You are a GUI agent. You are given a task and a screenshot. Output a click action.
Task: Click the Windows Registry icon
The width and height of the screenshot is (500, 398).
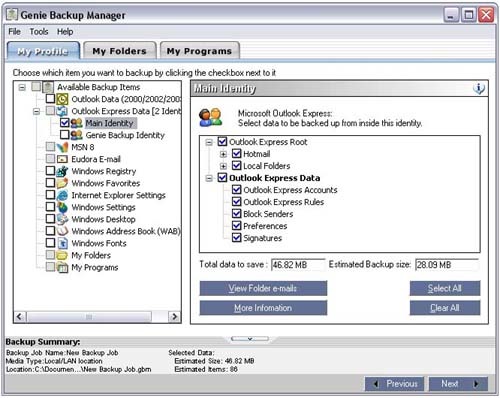click(62, 171)
